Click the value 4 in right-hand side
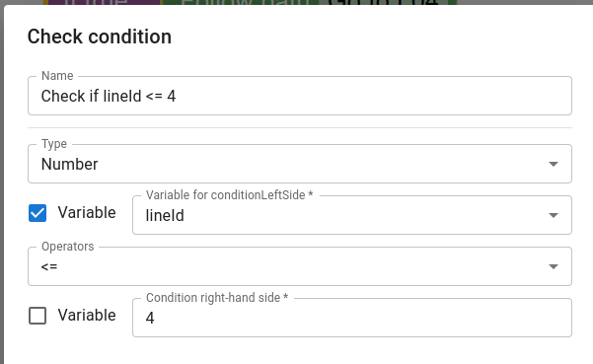 [x=150, y=318]
